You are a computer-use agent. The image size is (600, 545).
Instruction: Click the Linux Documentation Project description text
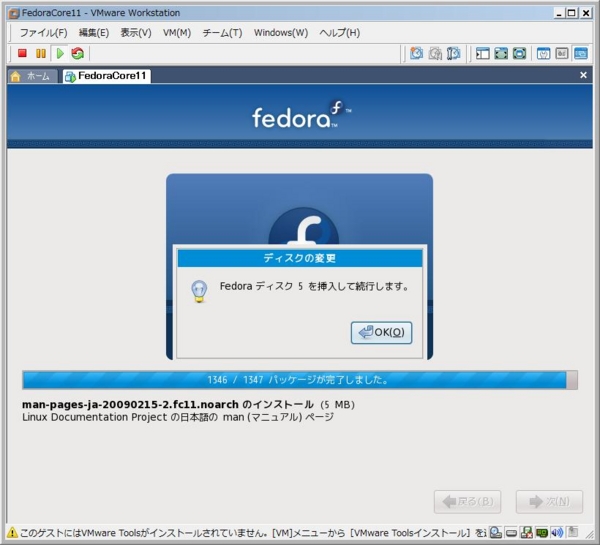pyautogui.click(x=178, y=417)
